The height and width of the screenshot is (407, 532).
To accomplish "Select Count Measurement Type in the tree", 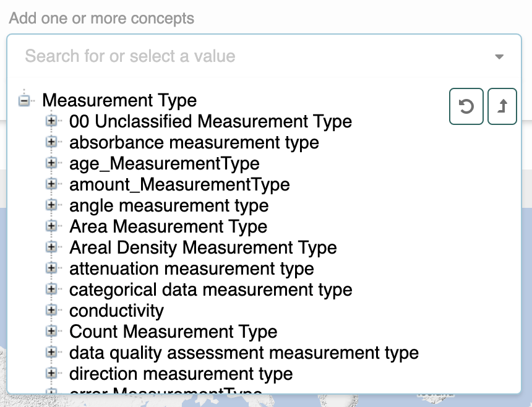I will (173, 332).
